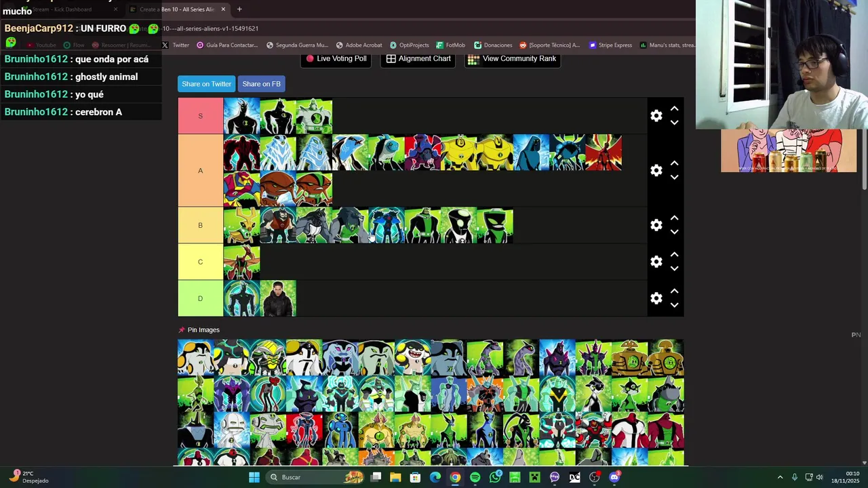Switch to Google Chrome in taskbar

pos(455,477)
